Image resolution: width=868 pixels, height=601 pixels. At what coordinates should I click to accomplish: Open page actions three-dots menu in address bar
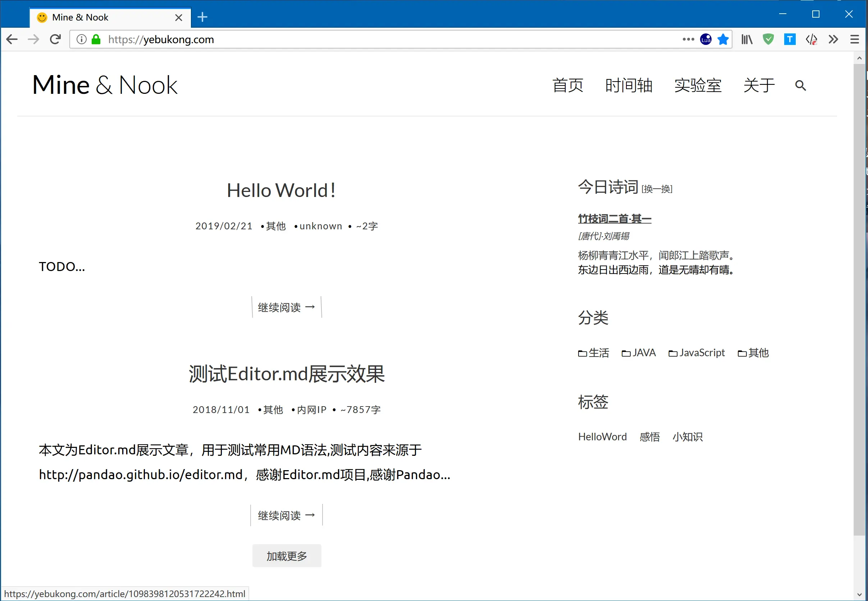tap(688, 39)
